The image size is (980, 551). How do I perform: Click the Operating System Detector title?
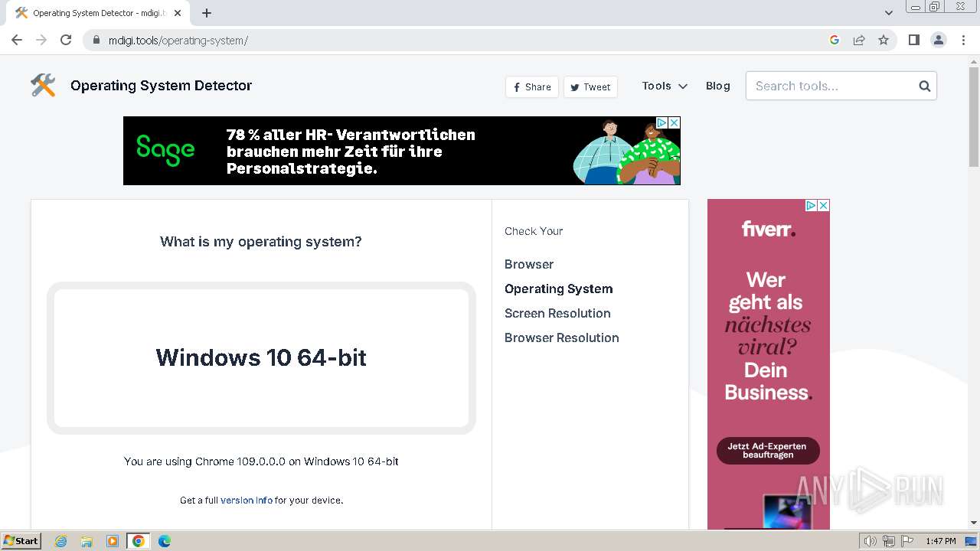[x=161, y=85]
